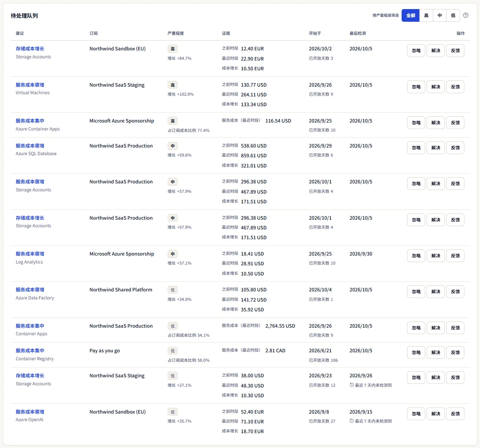
Task: Click the 建议 column header
Action: 20,33
